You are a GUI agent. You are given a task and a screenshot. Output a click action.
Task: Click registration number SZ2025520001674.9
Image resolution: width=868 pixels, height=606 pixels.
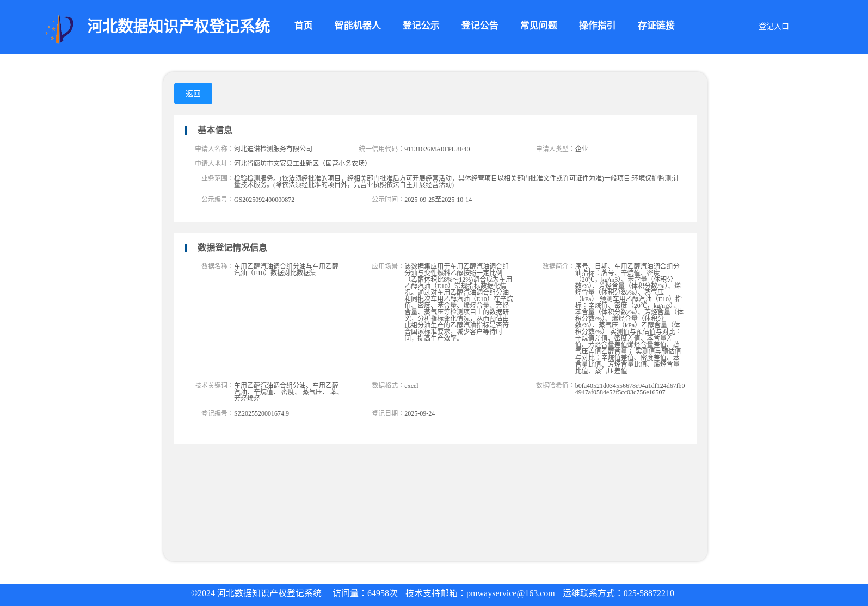point(261,413)
